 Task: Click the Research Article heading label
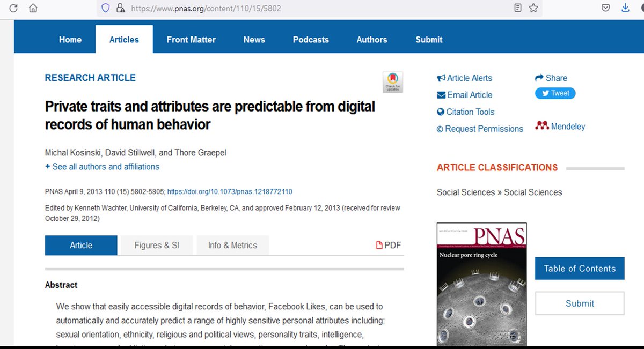[x=90, y=78]
